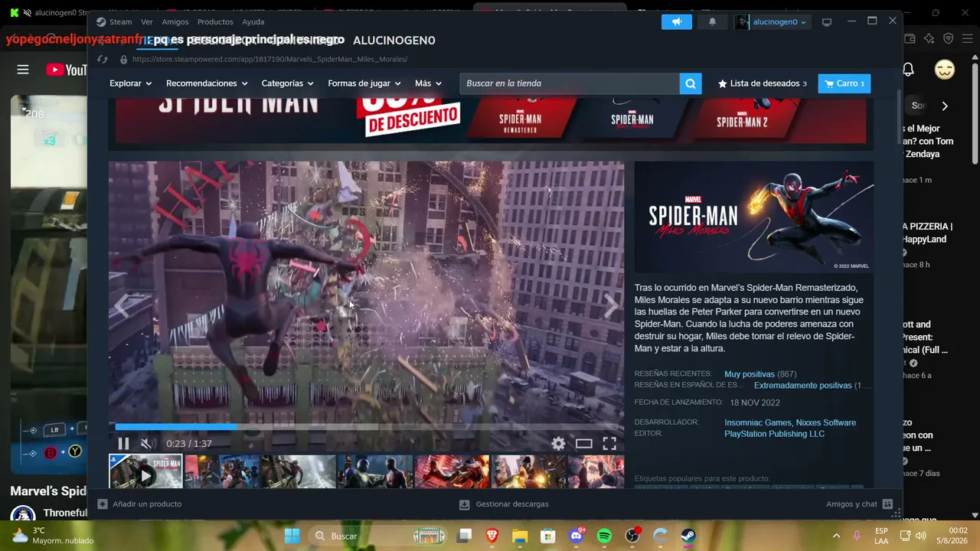Open the Ayuda menu

click(253, 22)
